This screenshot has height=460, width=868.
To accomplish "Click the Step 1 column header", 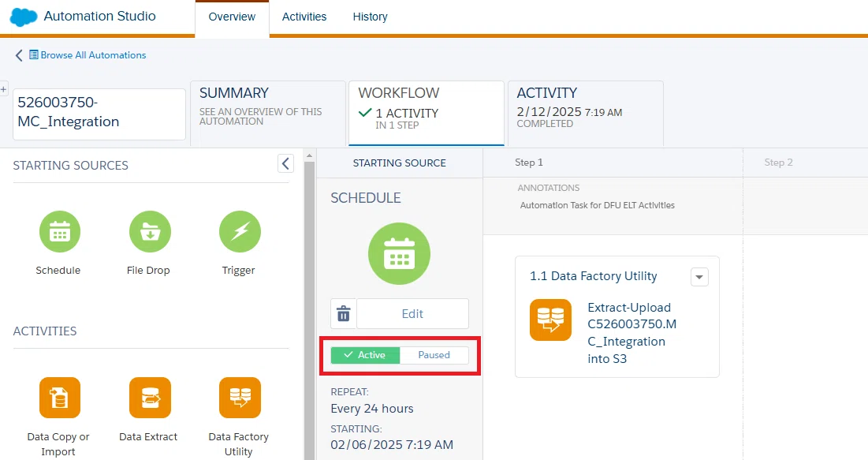I will [529, 163].
